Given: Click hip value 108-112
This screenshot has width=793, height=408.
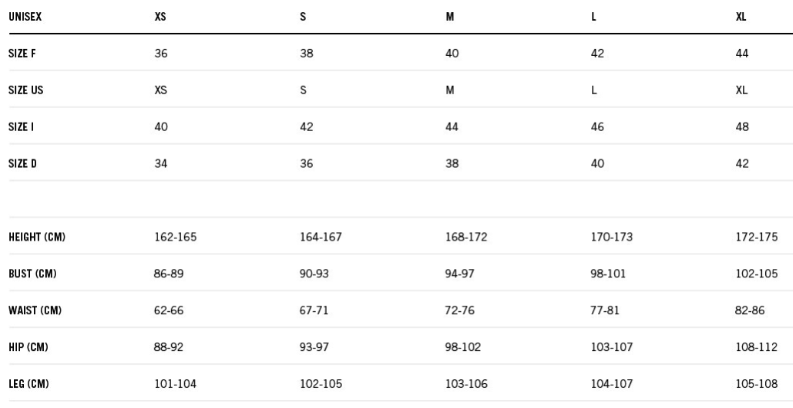Looking at the screenshot, I should (757, 347).
